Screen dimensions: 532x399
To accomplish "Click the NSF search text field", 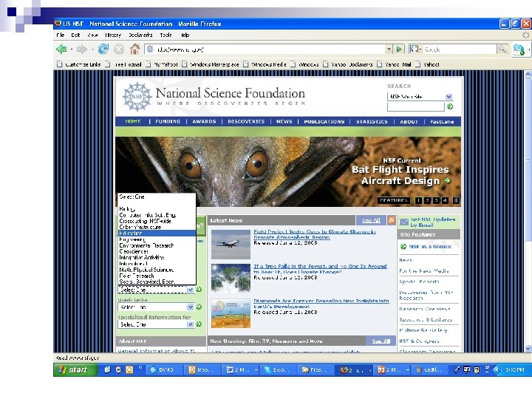I will (x=415, y=106).
